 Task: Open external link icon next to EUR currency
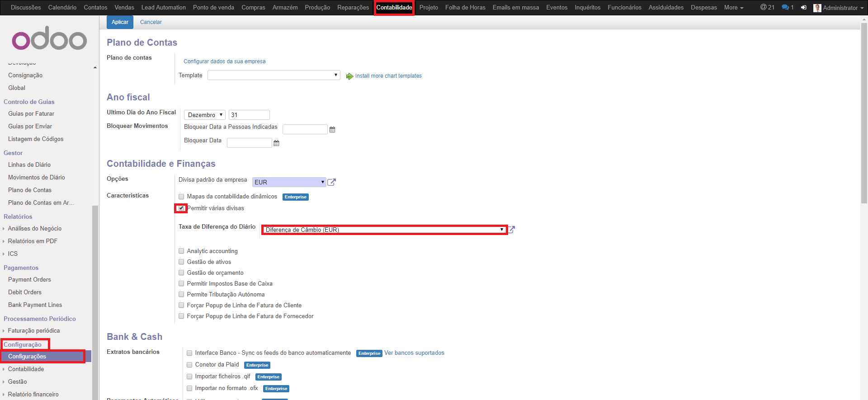331,182
